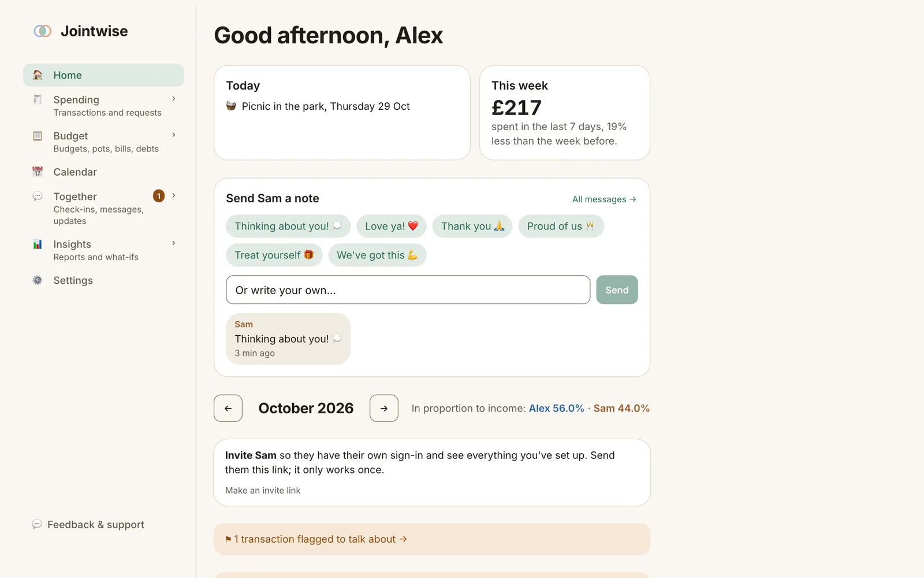The image size is (924, 578).
Task: Open the All messages link
Action: pyautogui.click(x=604, y=199)
